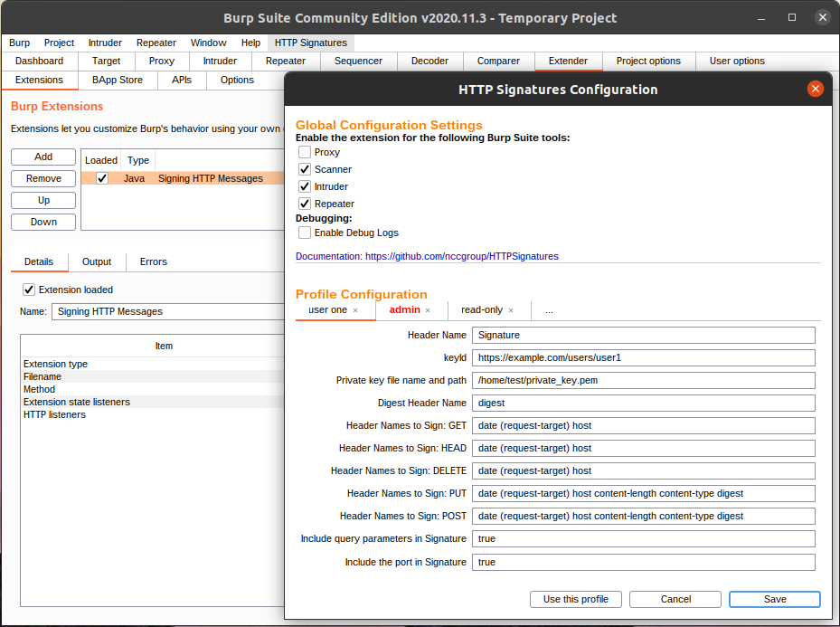Edit 'Include the port in Signature' field
The image size is (840, 627).
(644, 562)
